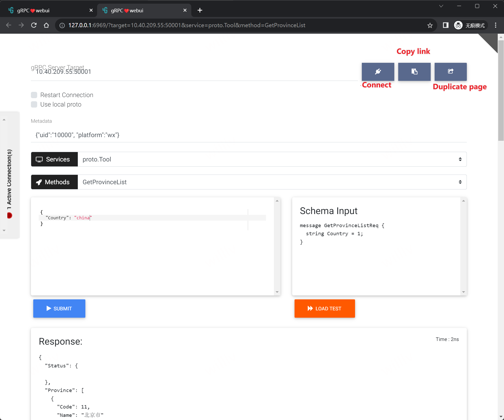Viewport: 504px width, 420px height.
Task: Toggle the Use local proto checkbox
Action: (x=34, y=104)
